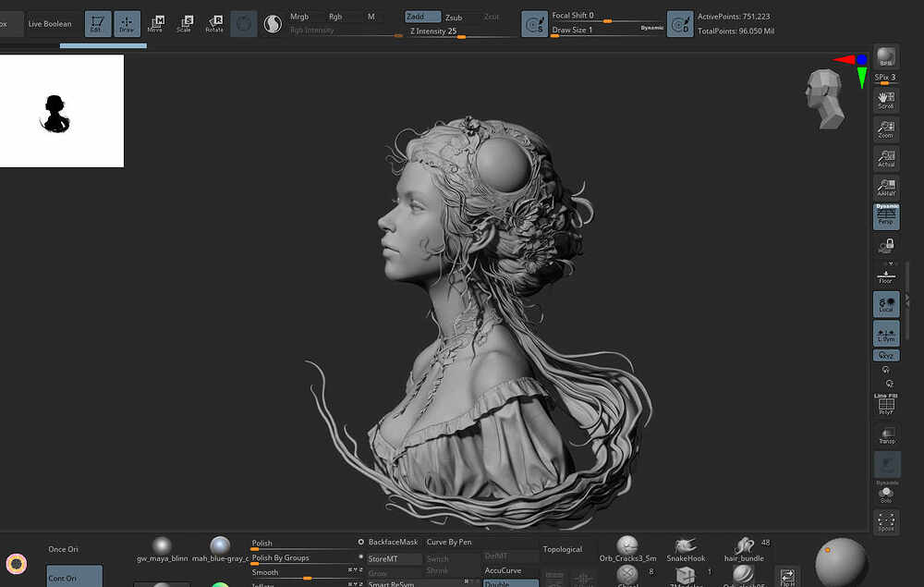Click the Flip H button
Viewport: 924px width, 587px height.
[x=787, y=577]
